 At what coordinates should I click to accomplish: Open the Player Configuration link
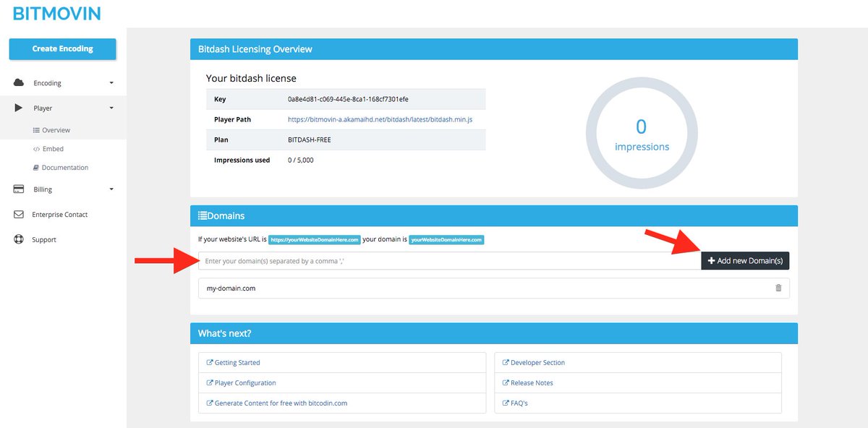tap(245, 383)
